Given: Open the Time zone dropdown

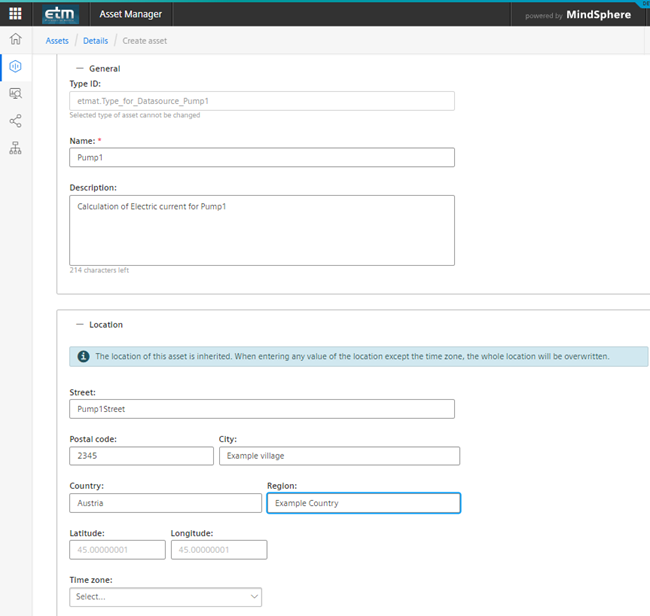Looking at the screenshot, I should click(x=165, y=597).
